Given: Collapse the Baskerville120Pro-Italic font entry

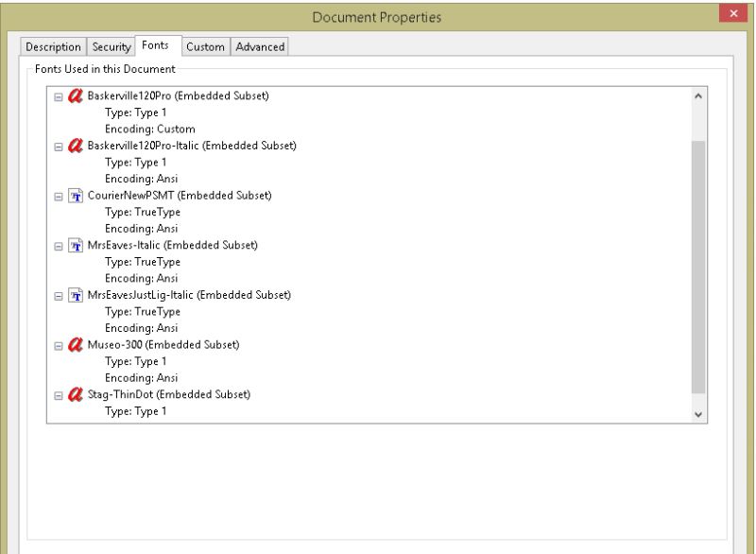Looking at the screenshot, I should click(59, 147).
